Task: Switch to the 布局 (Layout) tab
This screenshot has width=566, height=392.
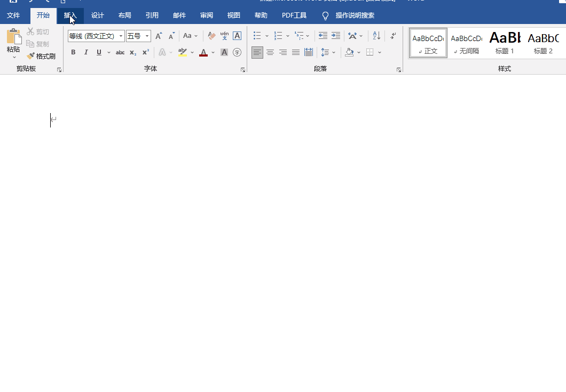Action: tap(124, 15)
